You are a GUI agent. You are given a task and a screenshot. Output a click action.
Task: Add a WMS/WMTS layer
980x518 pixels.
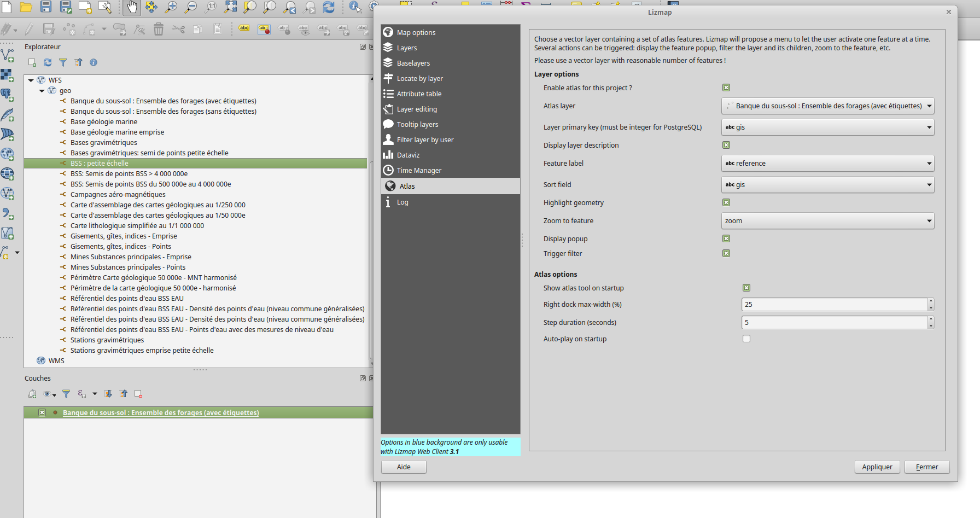[8, 154]
